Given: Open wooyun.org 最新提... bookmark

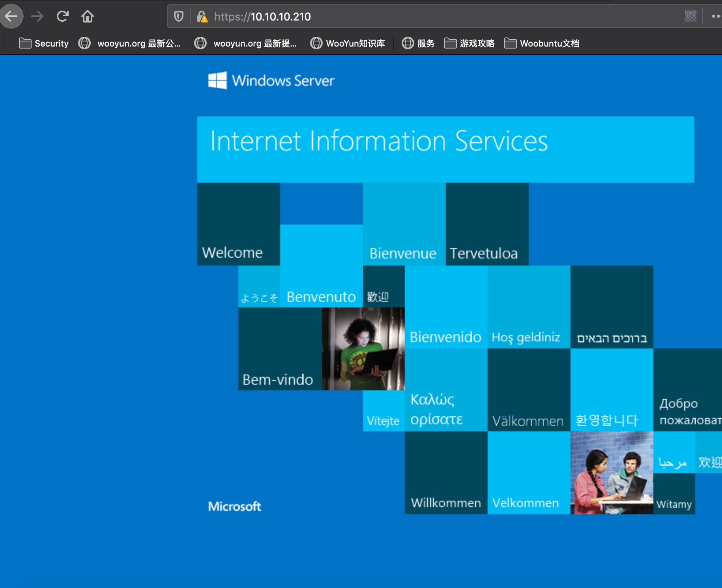Looking at the screenshot, I should [245, 43].
